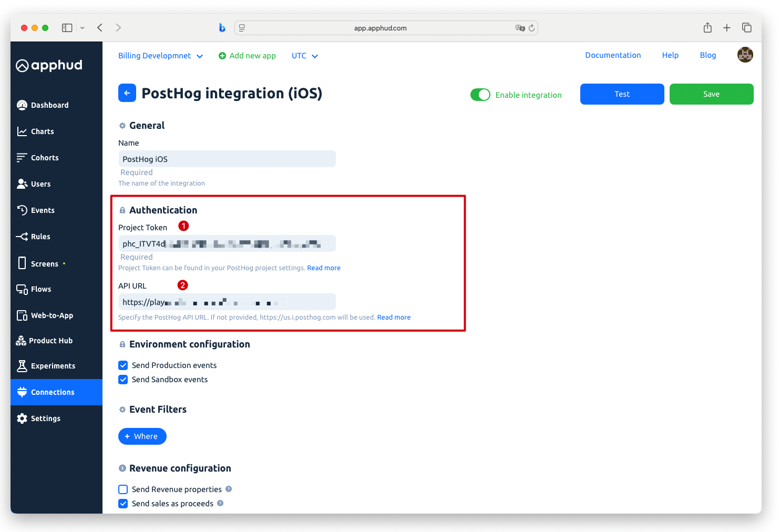Screen dimensions: 780x532
Task: Add a Where event filter
Action: tap(142, 436)
